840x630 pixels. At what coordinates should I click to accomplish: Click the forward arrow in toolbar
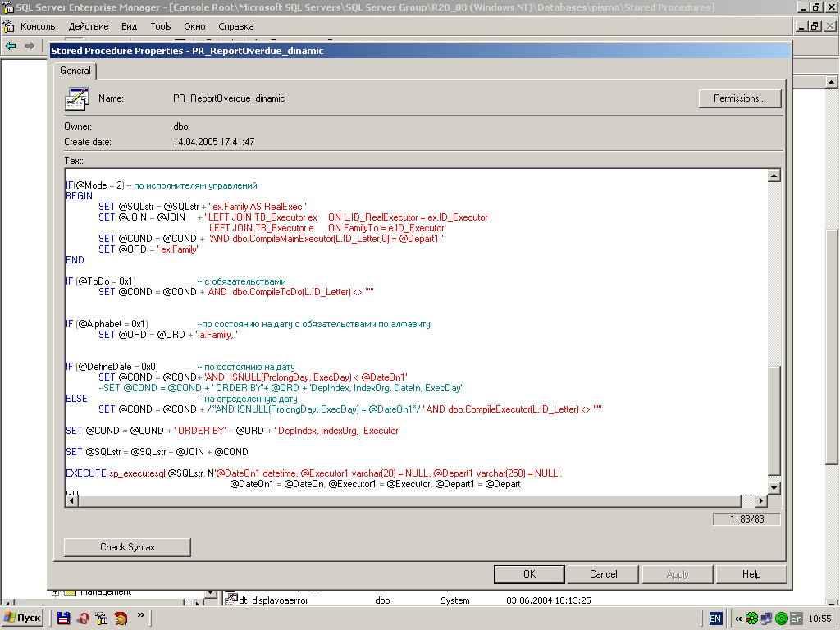point(30,46)
